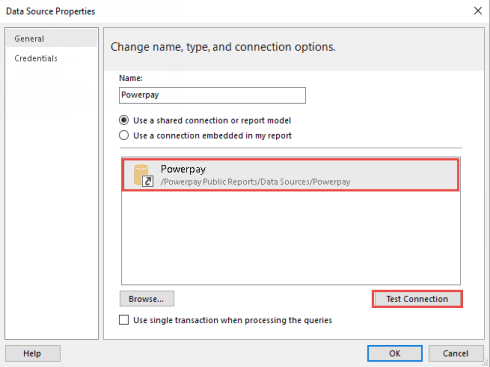Click the Browse... button
Viewport: 490px width, 367px height.
[x=147, y=299]
